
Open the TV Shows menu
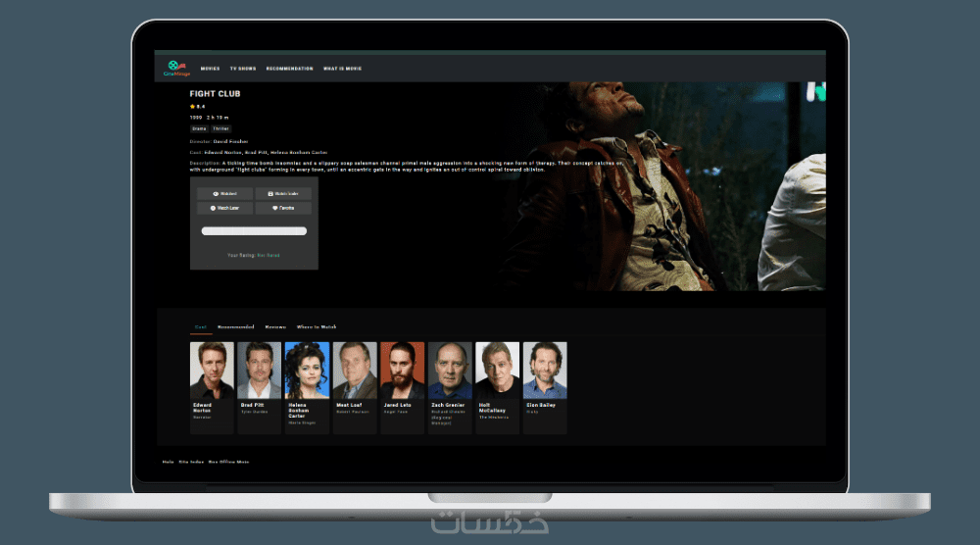243,69
